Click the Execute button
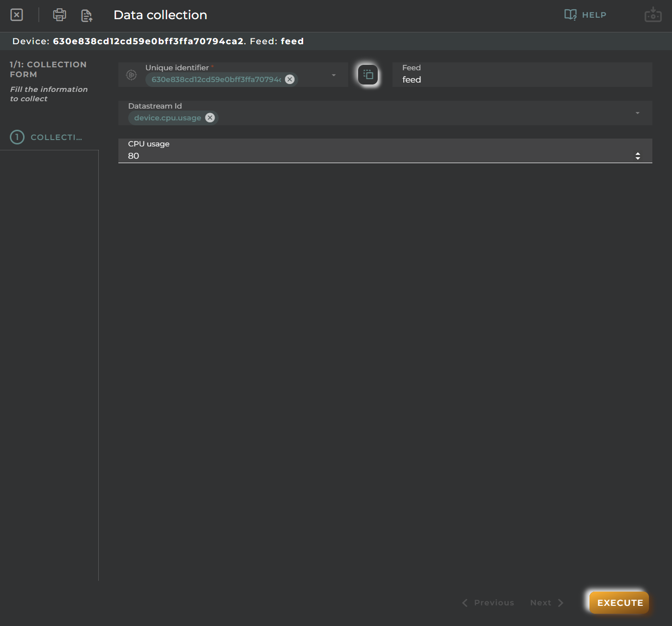672x626 pixels. click(619, 602)
